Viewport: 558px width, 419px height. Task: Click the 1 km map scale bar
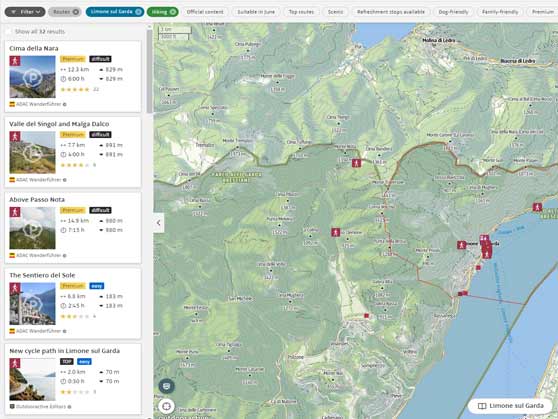tap(174, 30)
